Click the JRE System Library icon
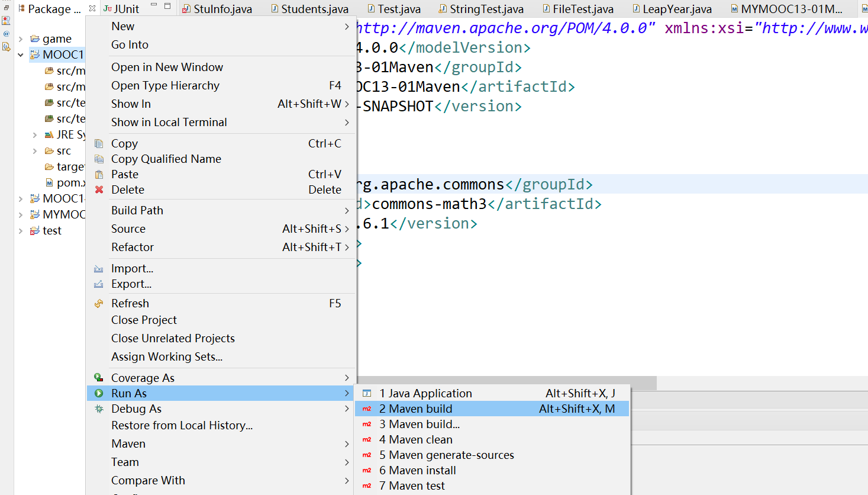 tap(49, 135)
